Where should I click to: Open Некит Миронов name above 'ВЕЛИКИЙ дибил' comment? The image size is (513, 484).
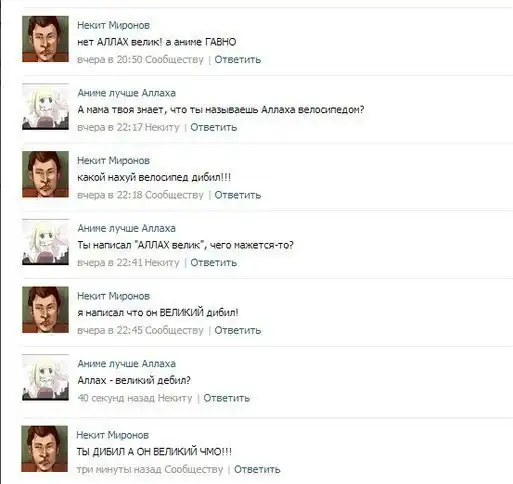pyautogui.click(x=113, y=296)
